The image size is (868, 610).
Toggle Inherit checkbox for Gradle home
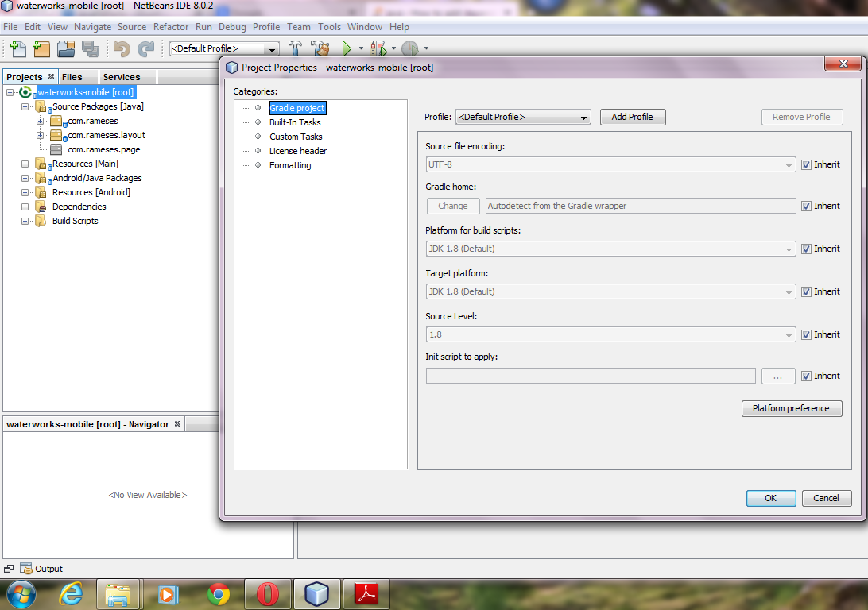(x=806, y=207)
